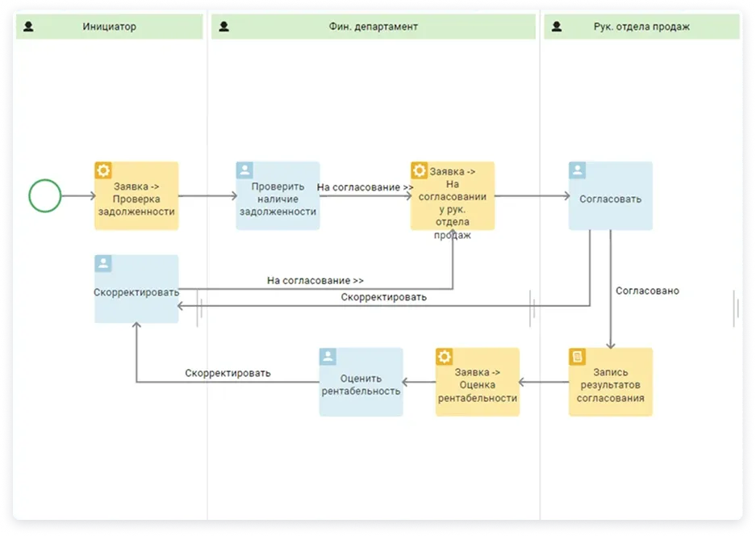Image resolution: width=756 pixels, height=536 pixels.
Task: Click the gear icon on Проверка задолженности node
Action: (x=103, y=170)
